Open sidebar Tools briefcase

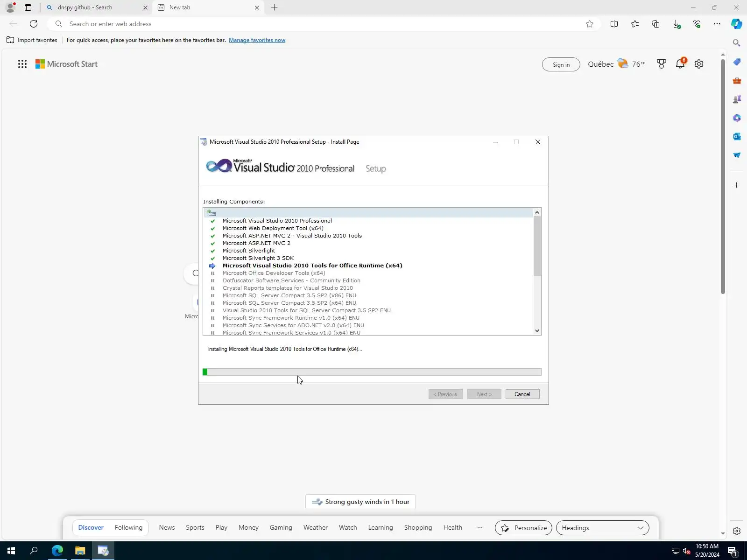[x=737, y=80]
